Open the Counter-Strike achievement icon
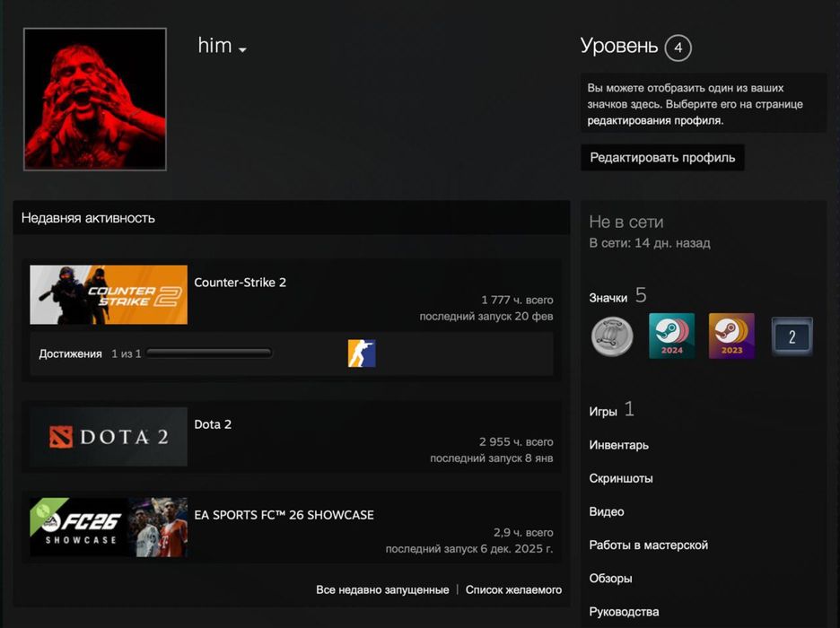Screen dimensions: 840x628 pyautogui.click(x=362, y=353)
